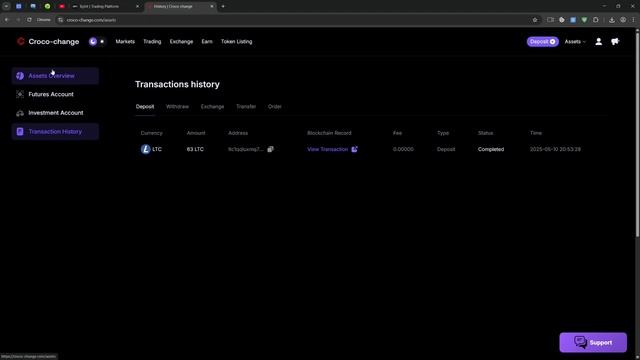Go back with browser back arrow
The image size is (640, 360).
tap(7, 20)
